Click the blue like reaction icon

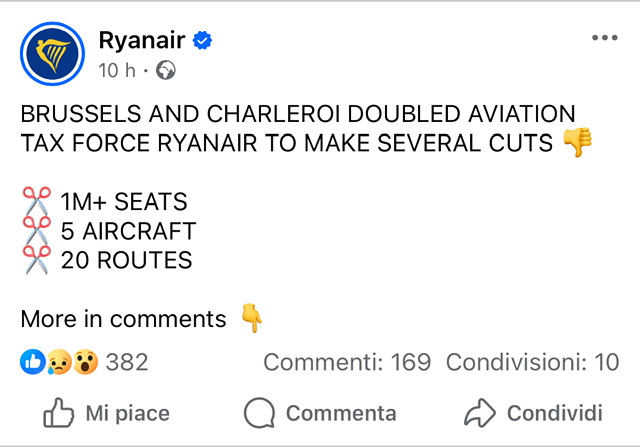(x=32, y=362)
